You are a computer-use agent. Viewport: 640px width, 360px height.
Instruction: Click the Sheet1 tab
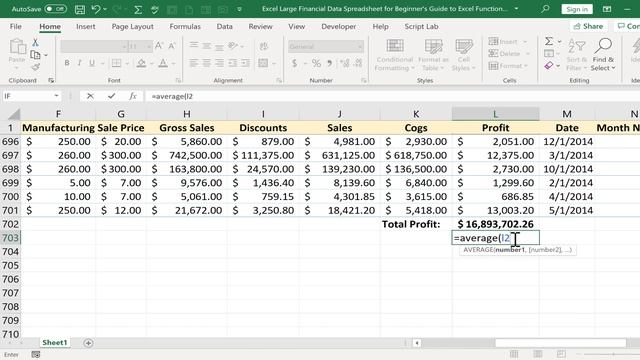(x=54, y=342)
